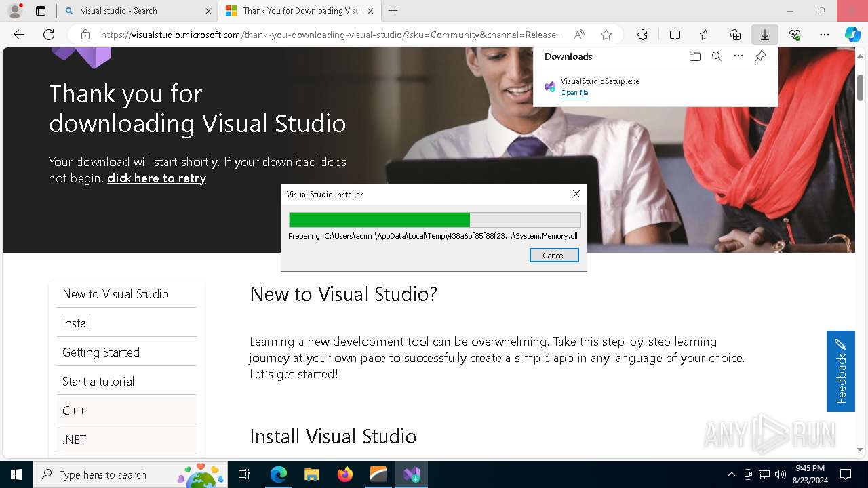Viewport: 868px width, 488px height.
Task: Click the click here to retry link
Action: 157,178
